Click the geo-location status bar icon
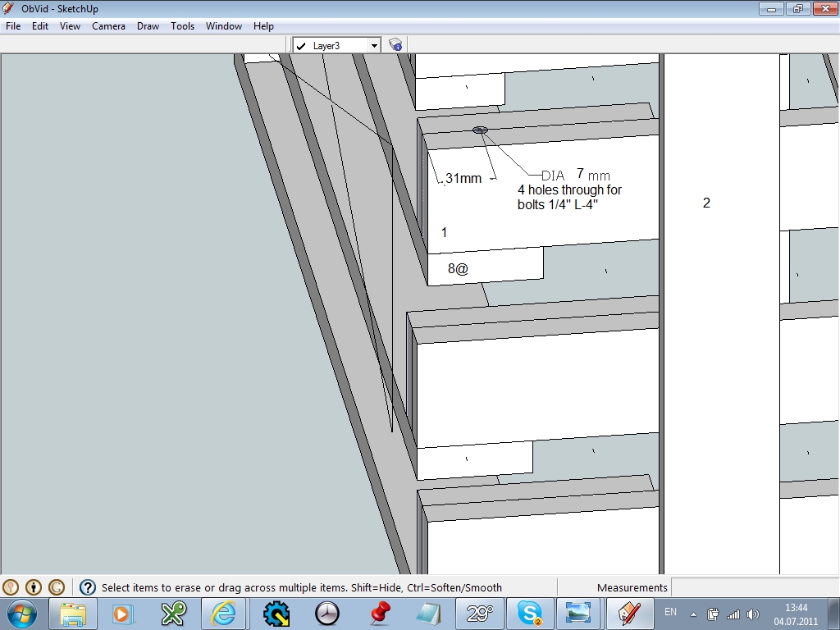The height and width of the screenshot is (630, 840). pyautogui.click(x=11, y=587)
